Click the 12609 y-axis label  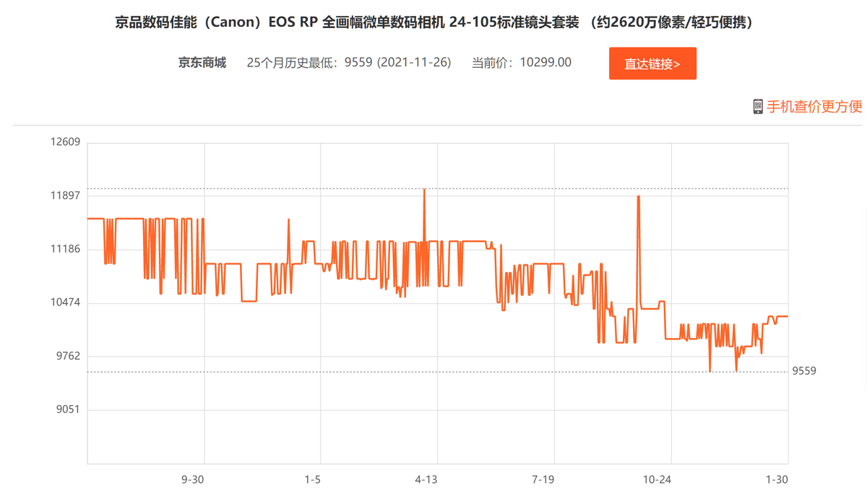64,142
